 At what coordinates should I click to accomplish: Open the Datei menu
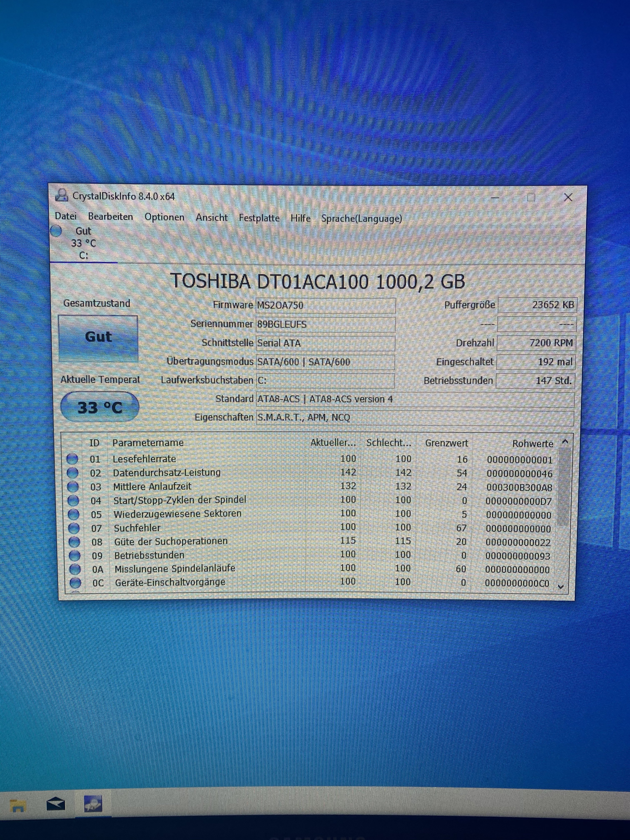pyautogui.click(x=66, y=216)
